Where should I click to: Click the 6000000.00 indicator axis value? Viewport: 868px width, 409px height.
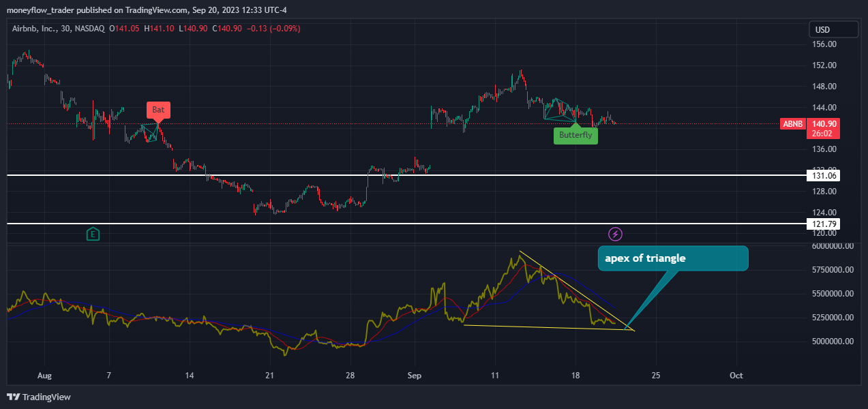pyautogui.click(x=833, y=246)
